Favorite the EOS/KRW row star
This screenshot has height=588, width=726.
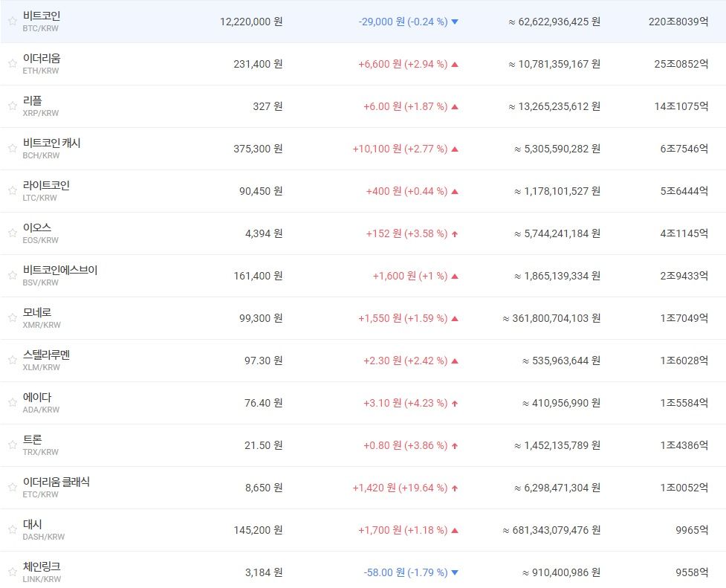click(12, 233)
